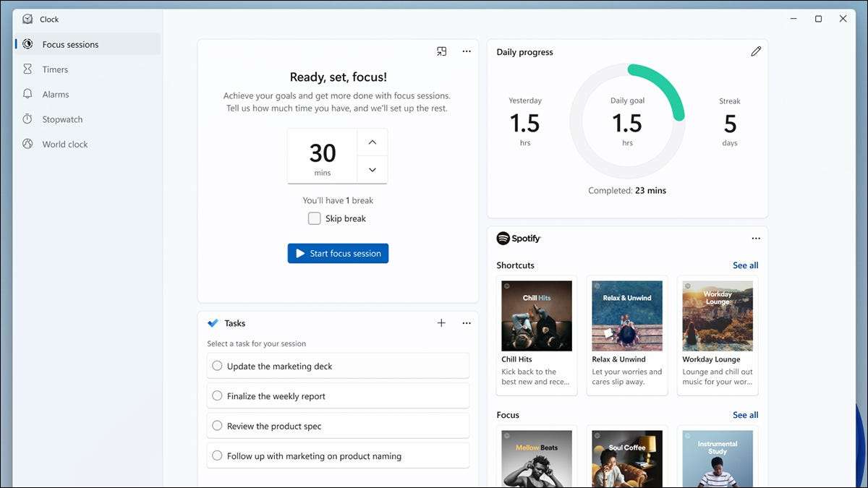
Task: Open the Tasks panel more options
Action: 467,323
